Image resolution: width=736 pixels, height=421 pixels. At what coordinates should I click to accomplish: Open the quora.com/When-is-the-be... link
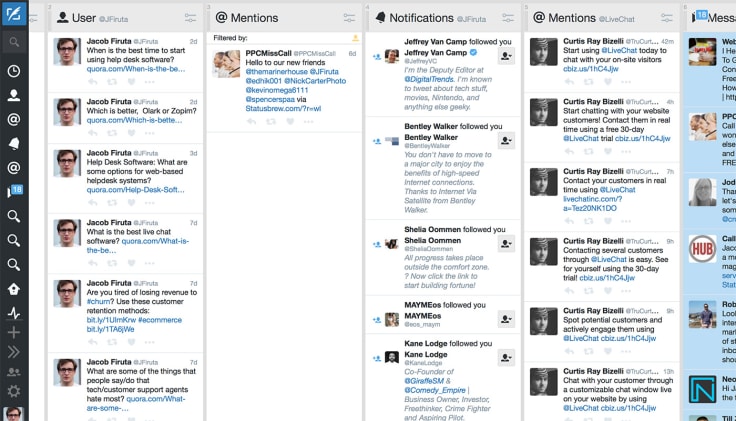pos(136,69)
